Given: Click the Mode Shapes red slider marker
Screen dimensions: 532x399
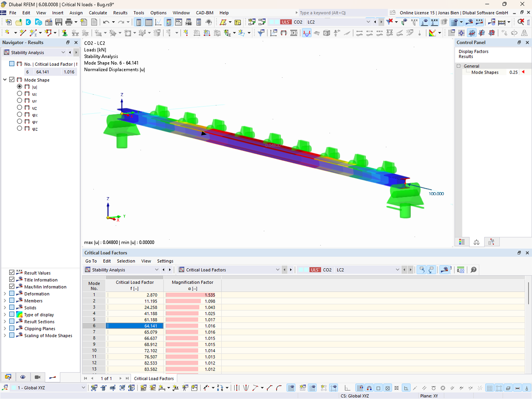Looking at the screenshot, I should click(x=523, y=72).
